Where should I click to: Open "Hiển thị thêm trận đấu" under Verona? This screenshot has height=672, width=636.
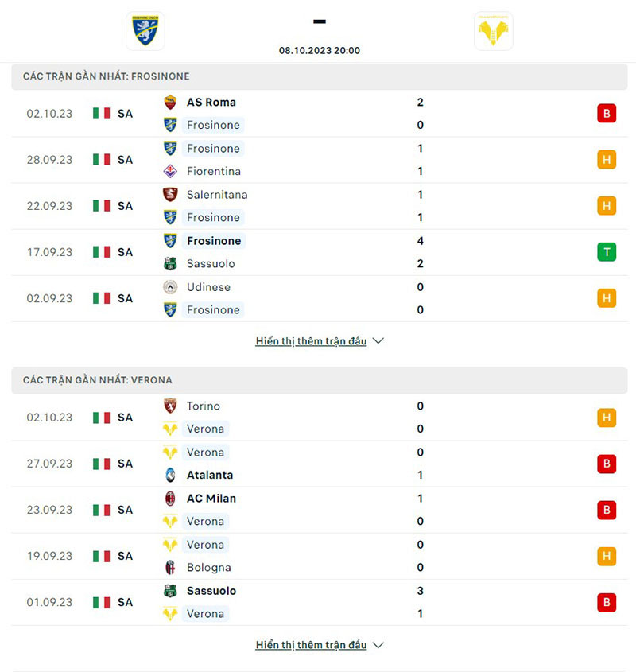[x=311, y=645]
